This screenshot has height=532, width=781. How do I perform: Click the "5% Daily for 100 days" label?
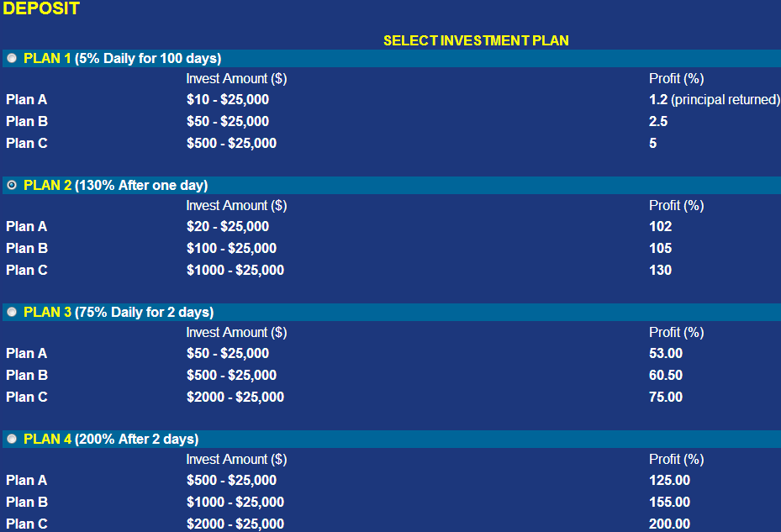(148, 58)
